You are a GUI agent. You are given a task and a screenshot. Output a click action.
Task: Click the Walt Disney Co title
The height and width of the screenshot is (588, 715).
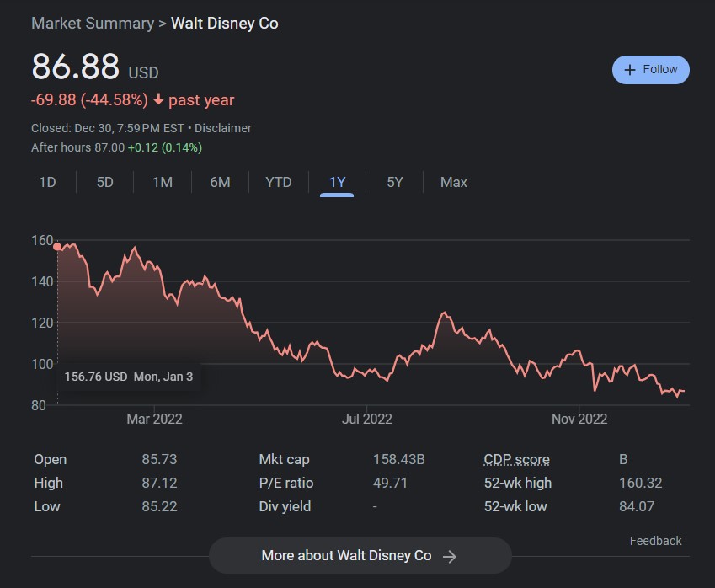pyautogui.click(x=224, y=24)
